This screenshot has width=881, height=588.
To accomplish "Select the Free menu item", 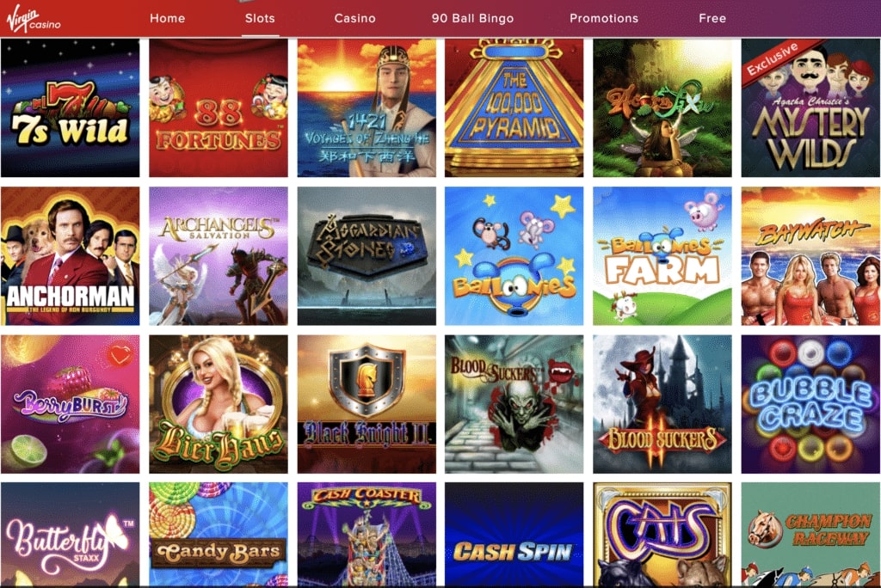I will [712, 19].
